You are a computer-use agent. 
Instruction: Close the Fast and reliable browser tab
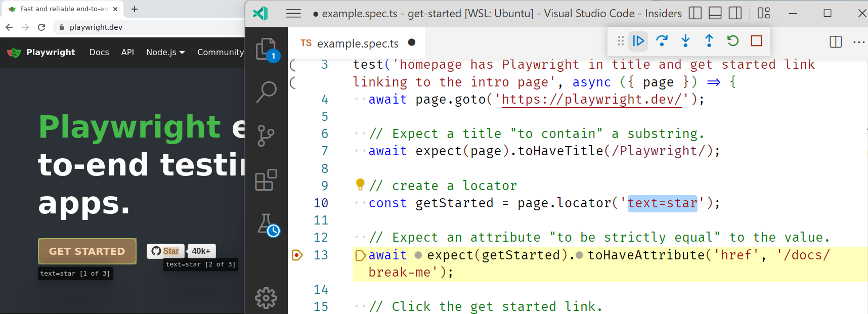click(x=115, y=9)
